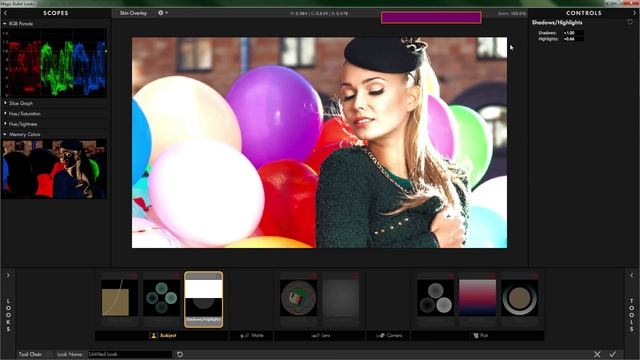
Task: Open the gear menu beside Skin Overlay
Action: pos(162,13)
